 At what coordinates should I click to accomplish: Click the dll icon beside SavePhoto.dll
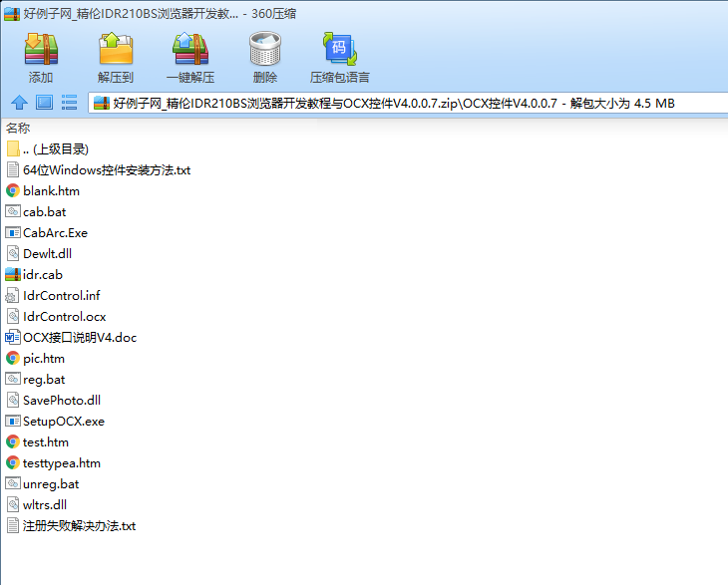point(13,401)
